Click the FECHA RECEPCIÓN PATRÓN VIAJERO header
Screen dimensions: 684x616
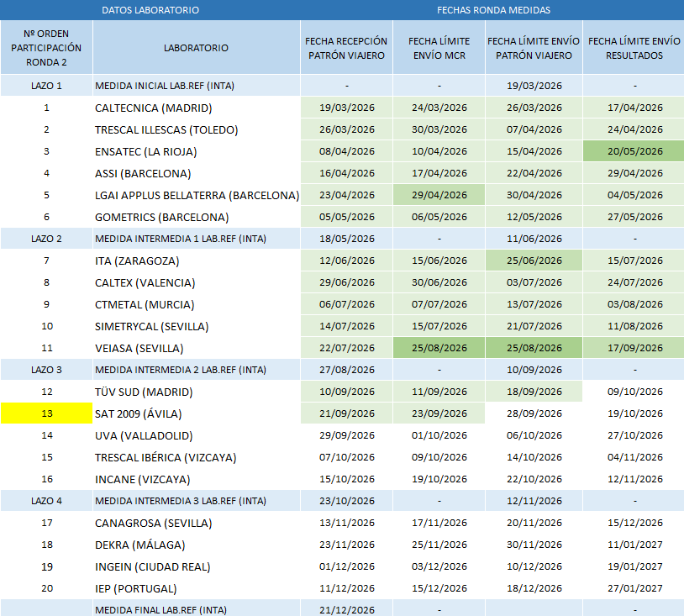pos(346,48)
